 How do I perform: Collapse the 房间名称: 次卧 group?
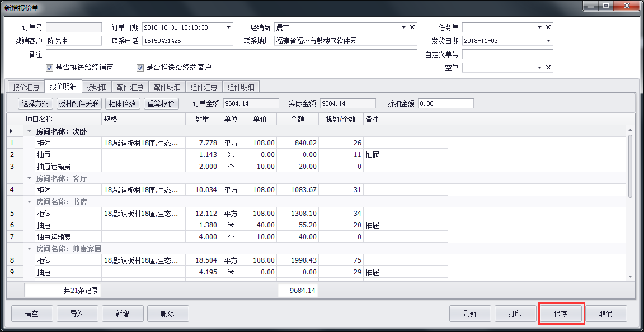pyautogui.click(x=29, y=131)
